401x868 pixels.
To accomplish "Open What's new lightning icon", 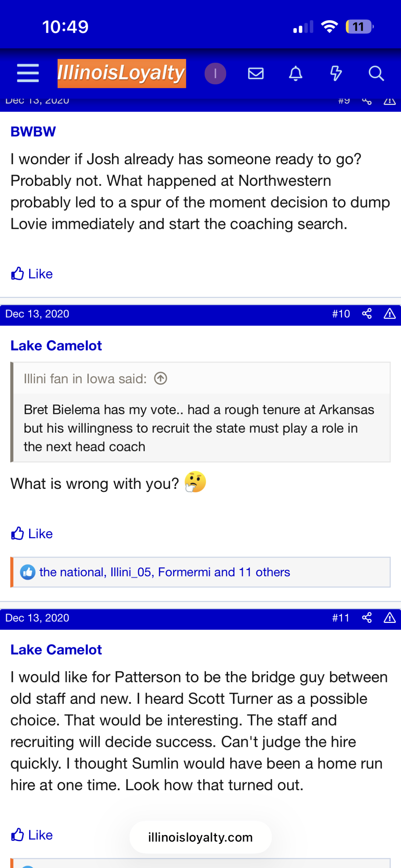I will 335,73.
